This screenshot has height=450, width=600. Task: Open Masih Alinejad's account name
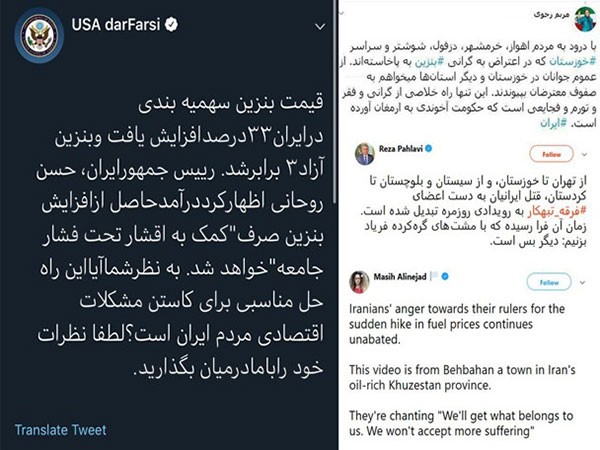[400, 276]
